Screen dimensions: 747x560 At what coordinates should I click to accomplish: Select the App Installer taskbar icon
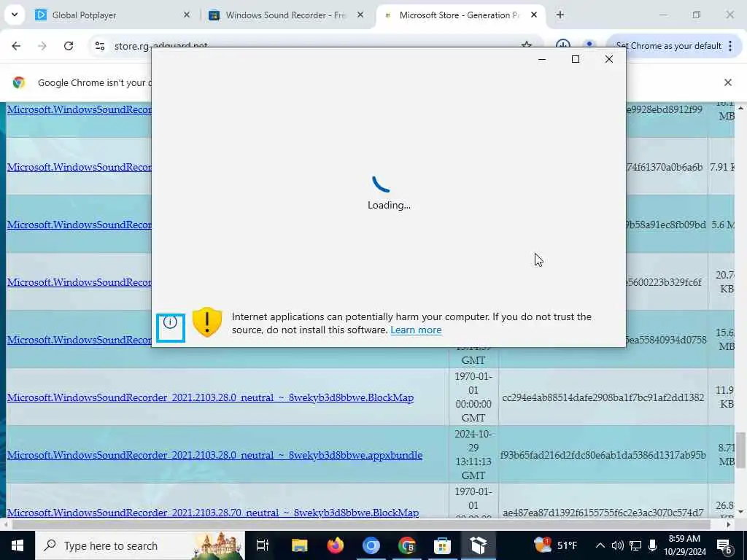click(x=479, y=545)
